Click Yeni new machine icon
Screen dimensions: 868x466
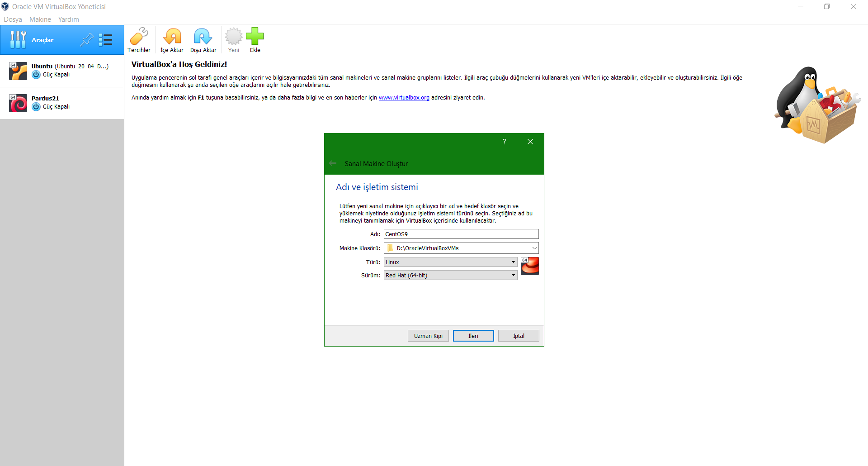pyautogui.click(x=234, y=40)
